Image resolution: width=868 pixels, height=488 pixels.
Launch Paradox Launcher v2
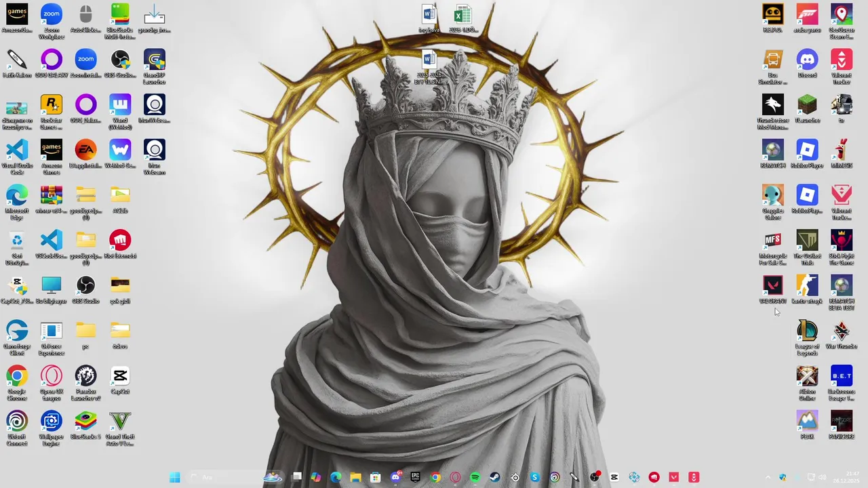pos(85,383)
